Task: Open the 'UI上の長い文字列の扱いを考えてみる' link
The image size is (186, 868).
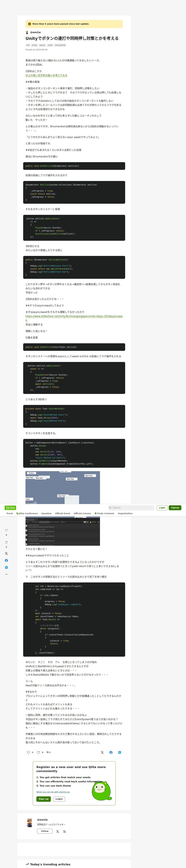Action: pyautogui.click(x=46, y=76)
